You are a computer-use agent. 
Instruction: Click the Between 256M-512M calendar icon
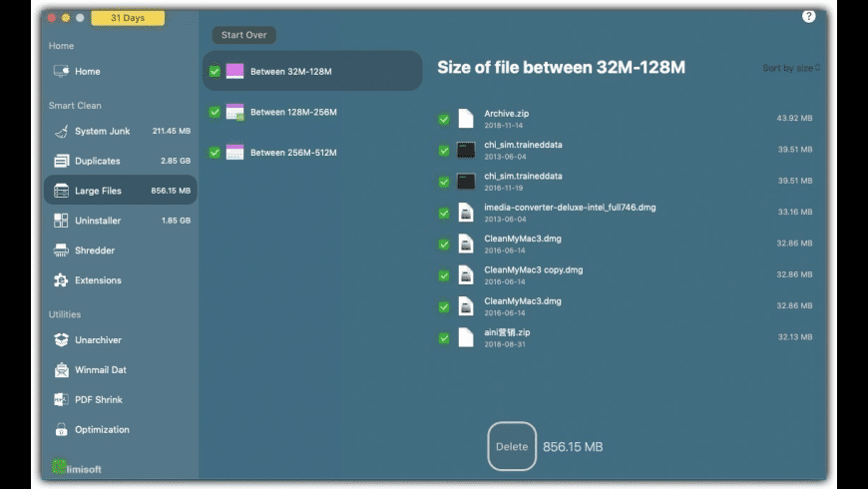[x=234, y=153]
